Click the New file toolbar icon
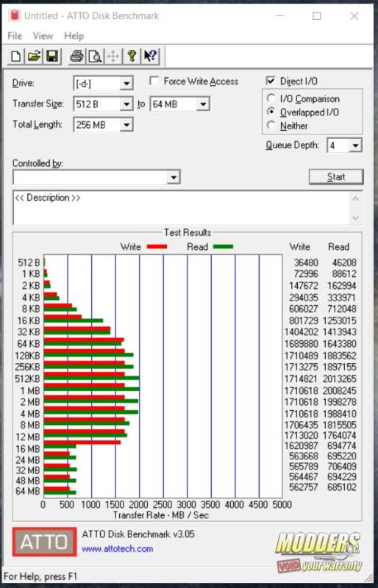The height and width of the screenshot is (588, 378). coord(15,57)
